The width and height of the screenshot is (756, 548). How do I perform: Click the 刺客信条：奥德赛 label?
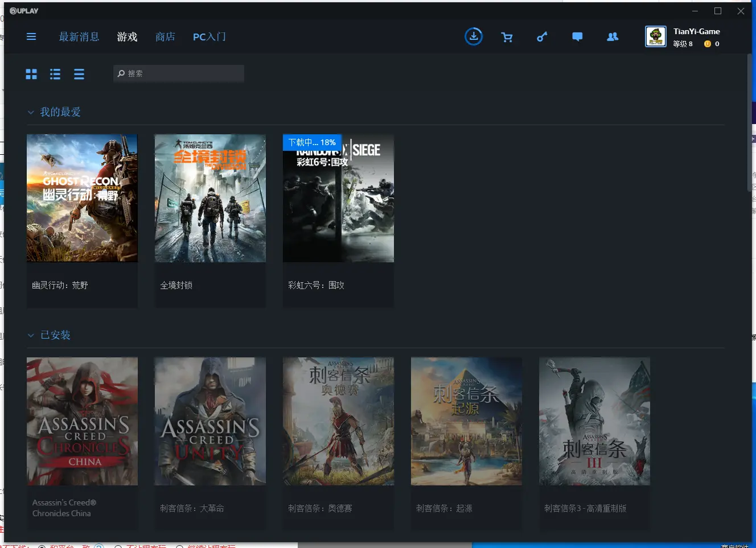pos(320,508)
